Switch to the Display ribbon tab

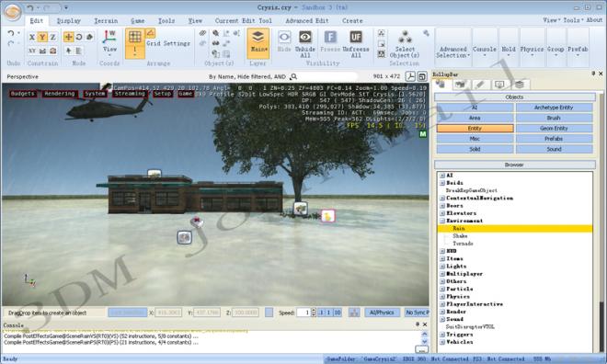point(69,21)
